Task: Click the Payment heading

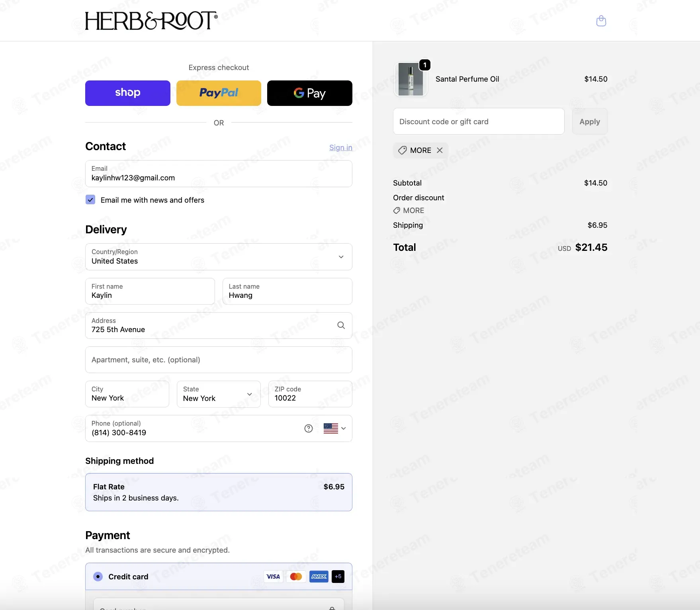Action: (108, 536)
